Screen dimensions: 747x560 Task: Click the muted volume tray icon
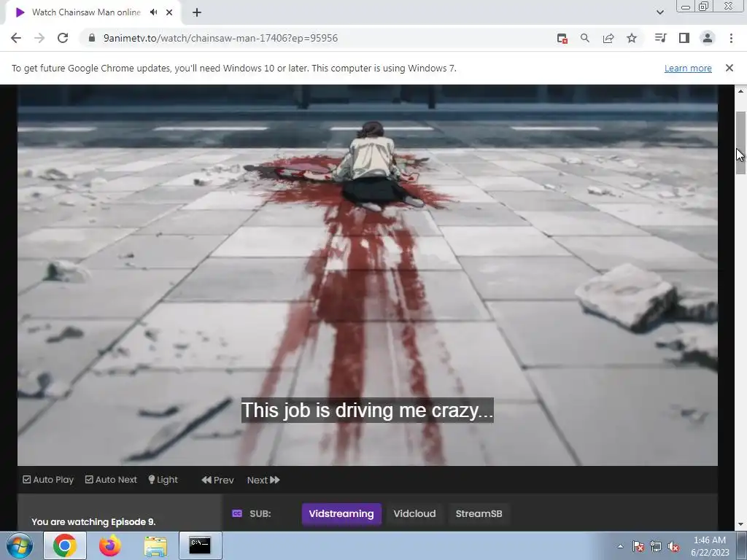tap(673, 547)
